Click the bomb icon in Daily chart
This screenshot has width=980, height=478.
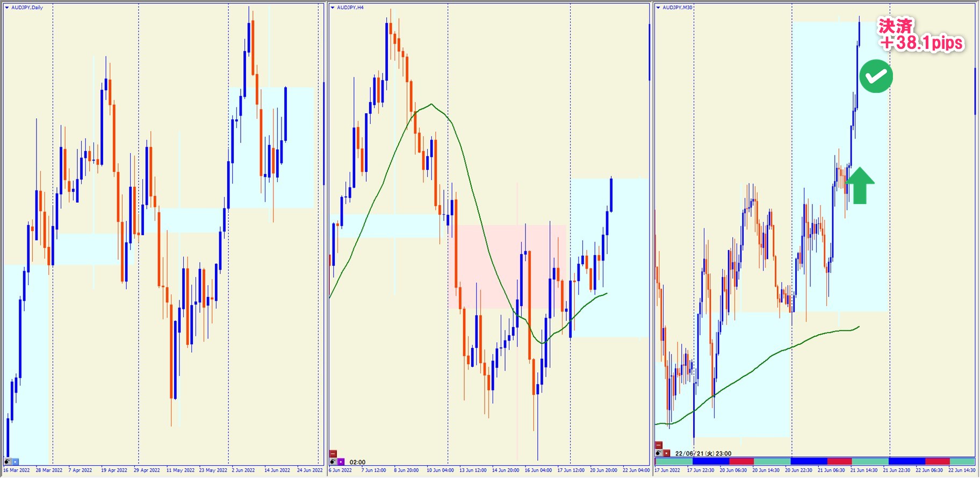pos(8,461)
